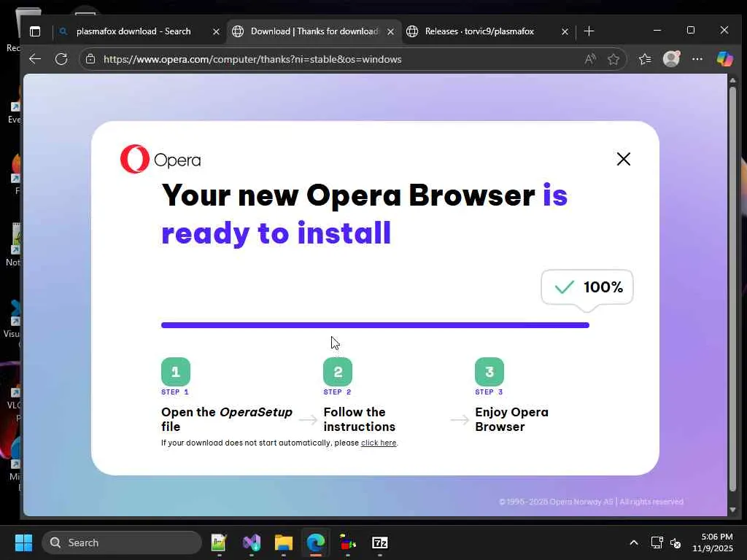Select the Download Thanks for download tab
Image resolution: width=747 pixels, height=560 pixels.
pyautogui.click(x=314, y=31)
